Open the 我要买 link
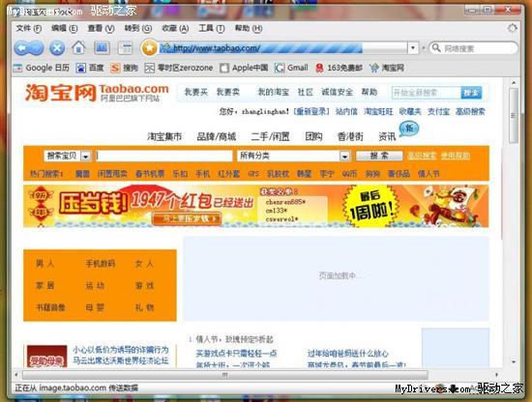This screenshot has height=402, width=532. click(x=195, y=92)
